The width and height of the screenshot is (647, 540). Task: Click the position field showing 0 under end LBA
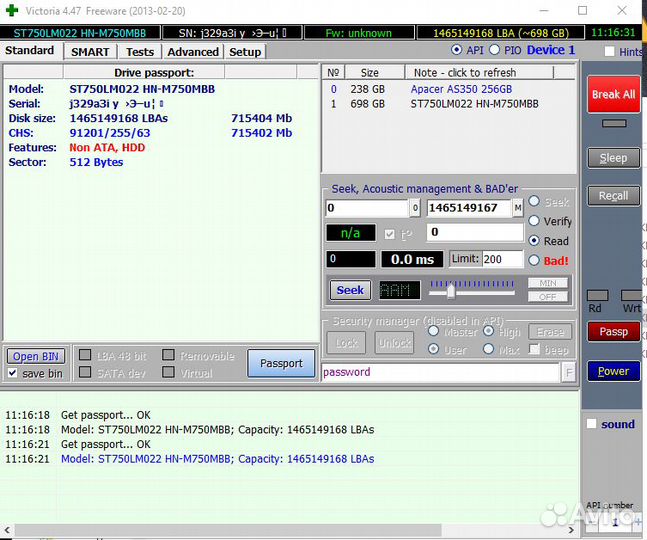click(475, 232)
